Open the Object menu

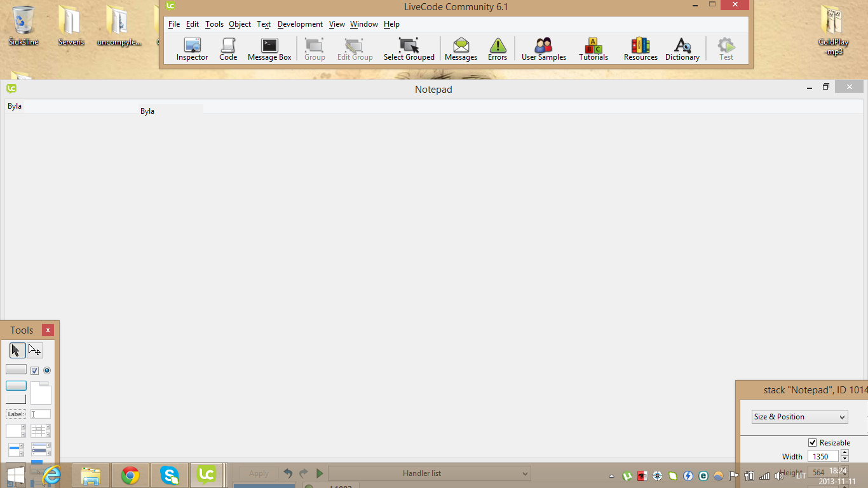[240, 24]
